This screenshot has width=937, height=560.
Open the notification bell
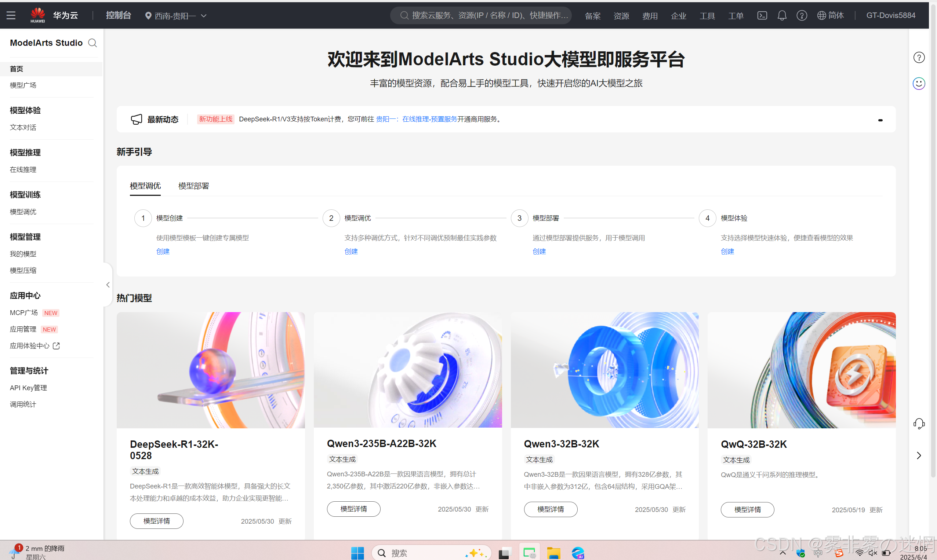[x=782, y=15]
